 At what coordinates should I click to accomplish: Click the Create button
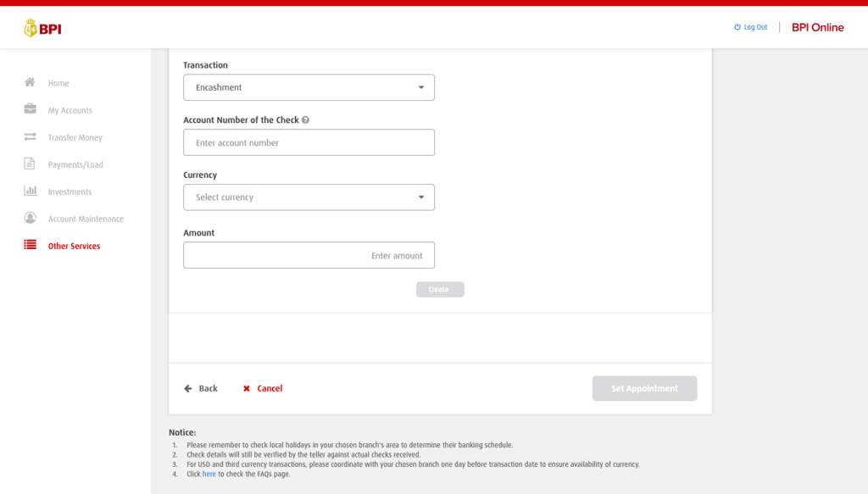[x=439, y=290]
